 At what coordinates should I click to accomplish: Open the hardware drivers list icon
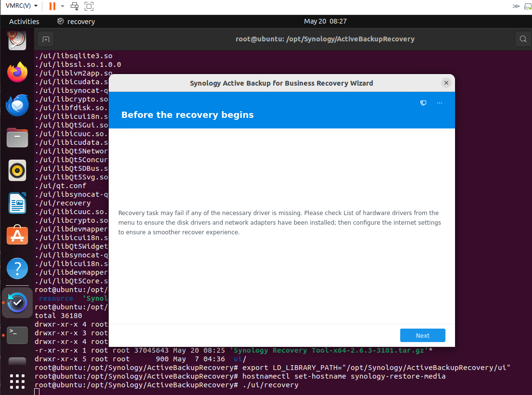(423, 103)
